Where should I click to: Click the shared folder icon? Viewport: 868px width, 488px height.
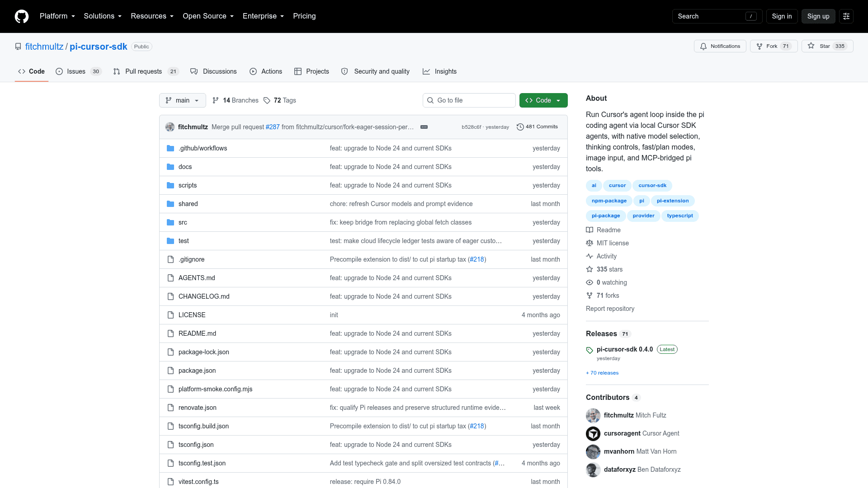click(170, 204)
